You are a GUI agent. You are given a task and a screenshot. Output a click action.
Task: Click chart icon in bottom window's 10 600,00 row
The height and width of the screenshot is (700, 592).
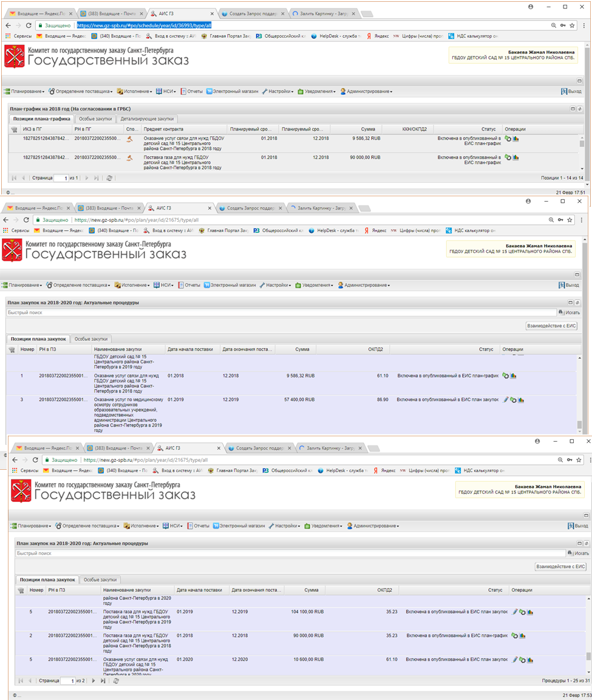pyautogui.click(x=530, y=660)
